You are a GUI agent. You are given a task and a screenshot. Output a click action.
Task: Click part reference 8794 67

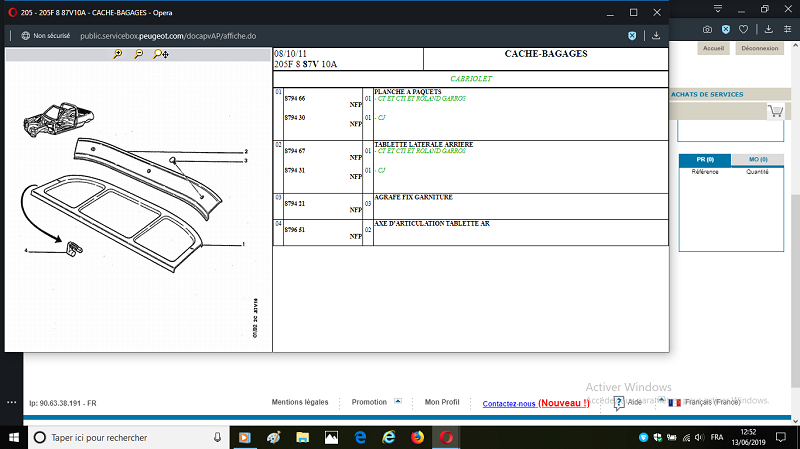coord(295,151)
